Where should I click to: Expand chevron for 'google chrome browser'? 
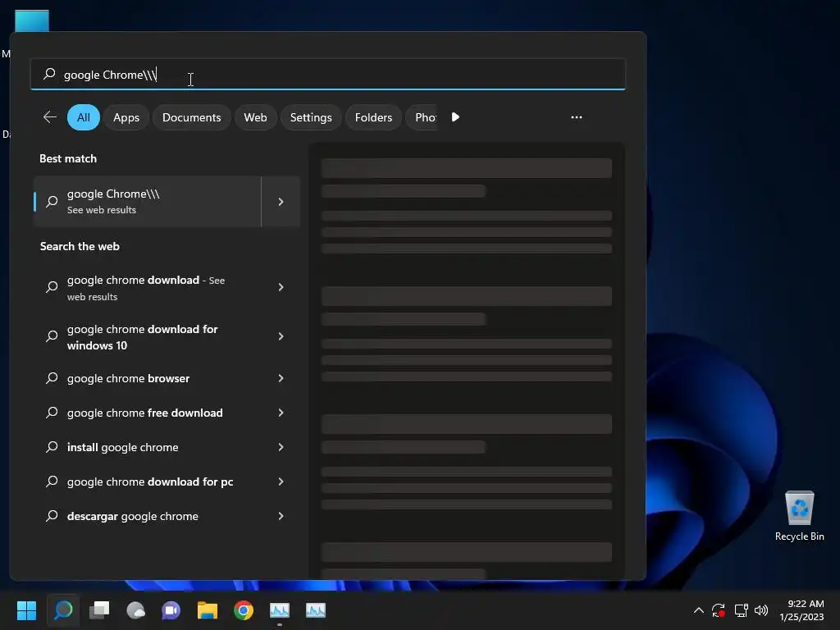[x=281, y=378]
